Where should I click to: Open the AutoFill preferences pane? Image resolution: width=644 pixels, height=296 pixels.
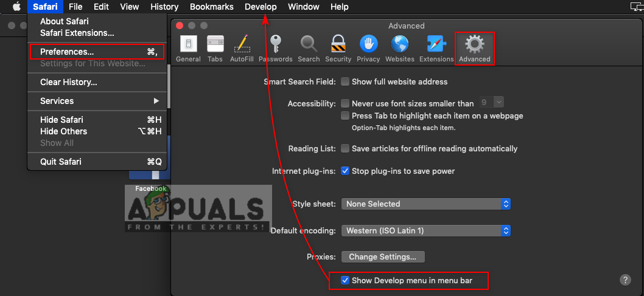point(242,49)
